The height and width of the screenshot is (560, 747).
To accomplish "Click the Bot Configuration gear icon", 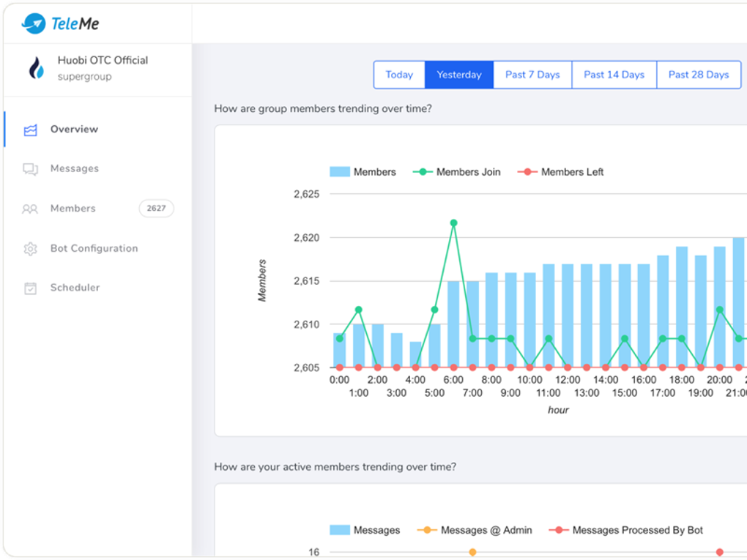I will (31, 249).
